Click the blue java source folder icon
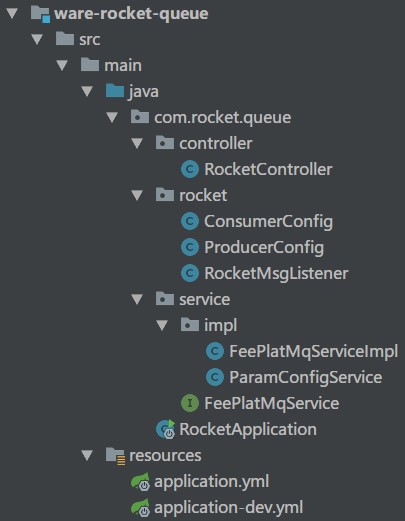The width and height of the screenshot is (405, 521). (115, 91)
